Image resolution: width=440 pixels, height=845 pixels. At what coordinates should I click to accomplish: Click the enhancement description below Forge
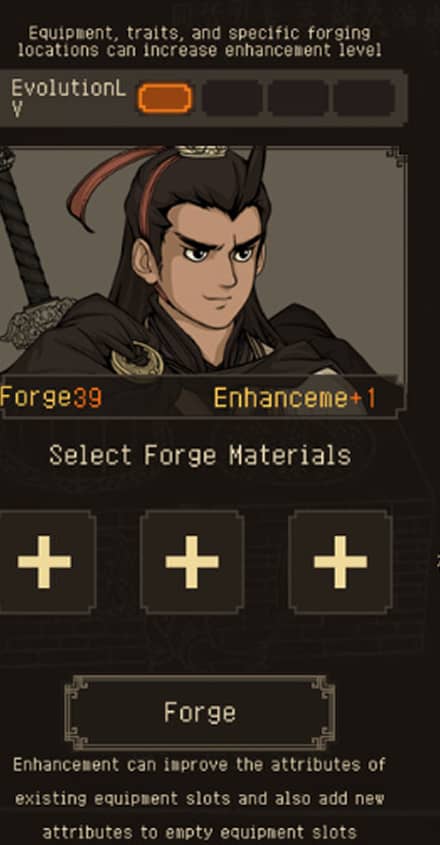[x=200, y=798]
